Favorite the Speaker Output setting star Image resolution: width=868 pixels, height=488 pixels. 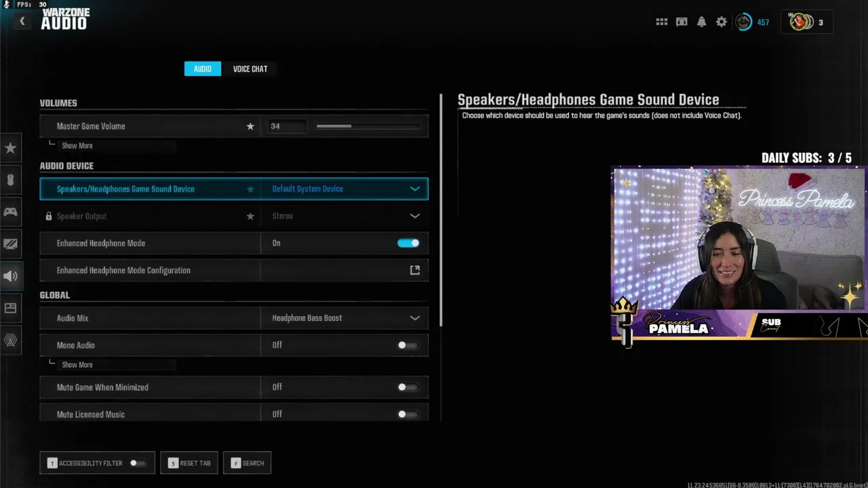pyautogui.click(x=250, y=216)
